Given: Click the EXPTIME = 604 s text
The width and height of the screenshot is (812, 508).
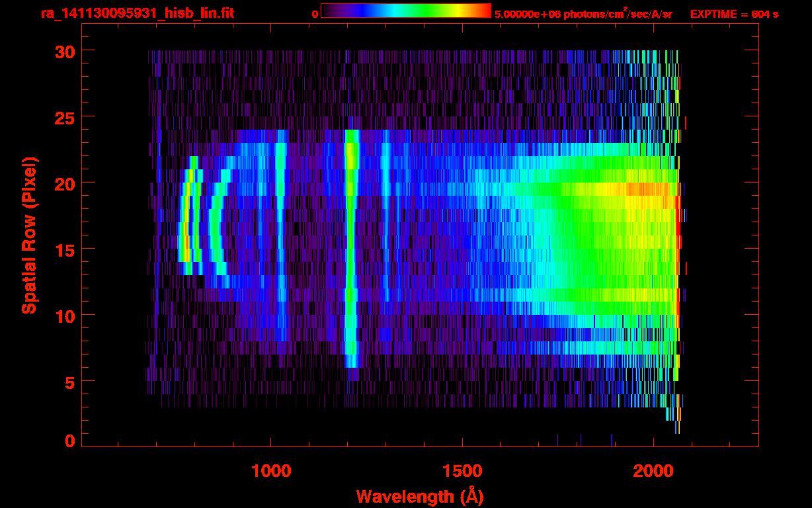Looking at the screenshot, I should [x=734, y=14].
